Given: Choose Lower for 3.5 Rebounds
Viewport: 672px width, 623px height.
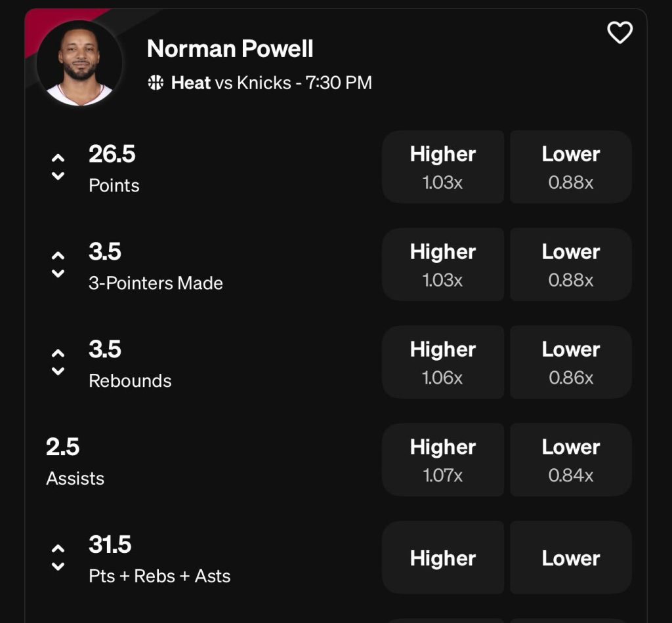Looking at the screenshot, I should (571, 362).
